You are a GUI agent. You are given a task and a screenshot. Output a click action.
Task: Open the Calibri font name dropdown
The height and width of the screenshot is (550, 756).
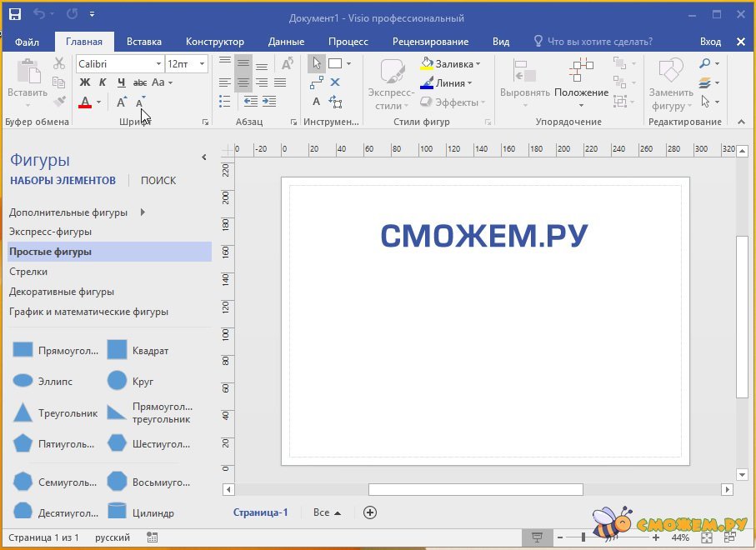point(158,63)
